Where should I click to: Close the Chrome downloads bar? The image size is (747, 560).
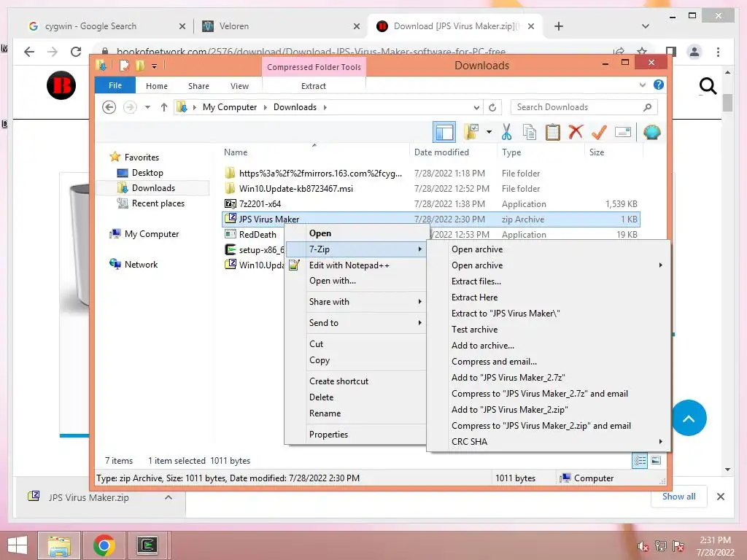coord(720,497)
